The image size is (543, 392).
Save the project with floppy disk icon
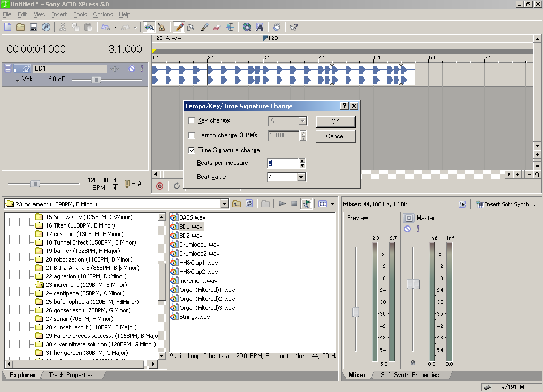33,27
